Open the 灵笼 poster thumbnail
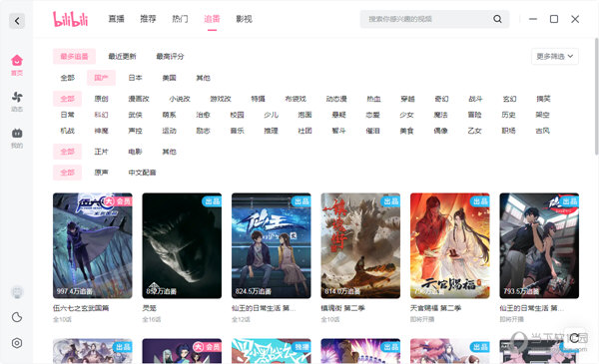The image size is (599, 364). click(x=182, y=245)
